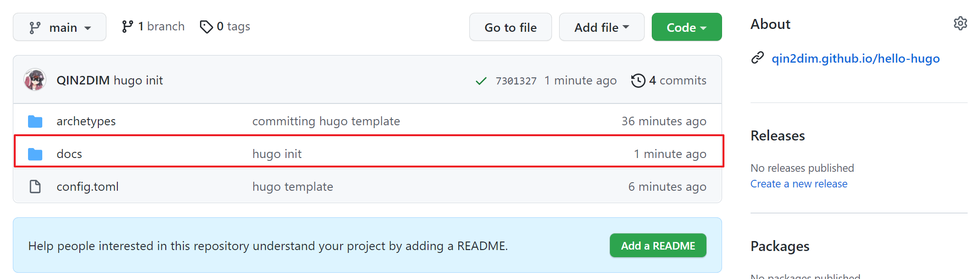
Task: Open commit hash 7301327
Action: click(516, 81)
